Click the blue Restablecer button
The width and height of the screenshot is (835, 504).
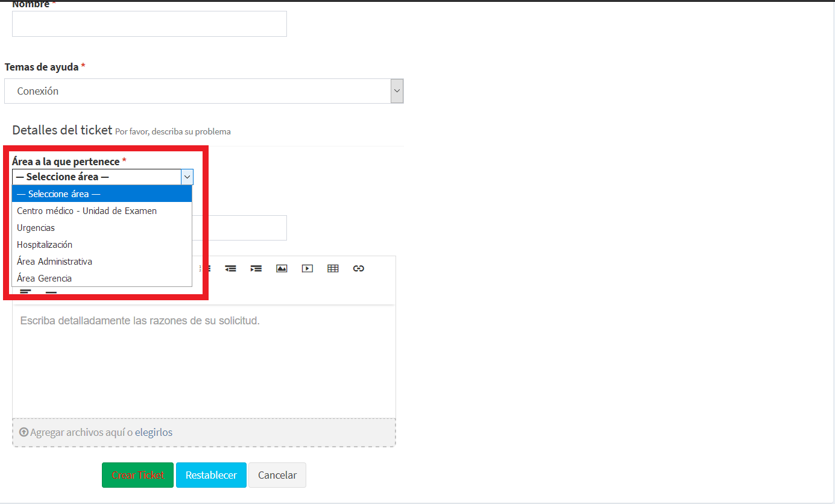211,475
